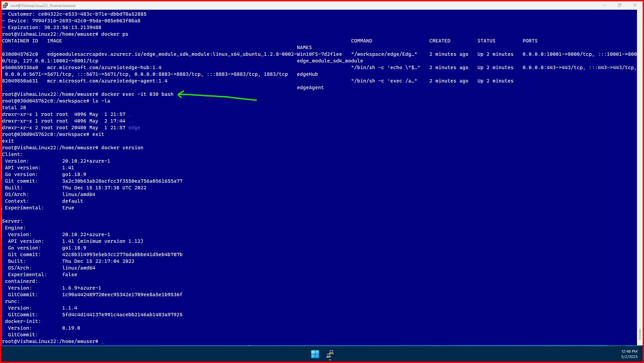Image resolution: width=644 pixels, height=363 pixels.
Task: Click the PuTTY icon on the taskbar
Action: 330,354
